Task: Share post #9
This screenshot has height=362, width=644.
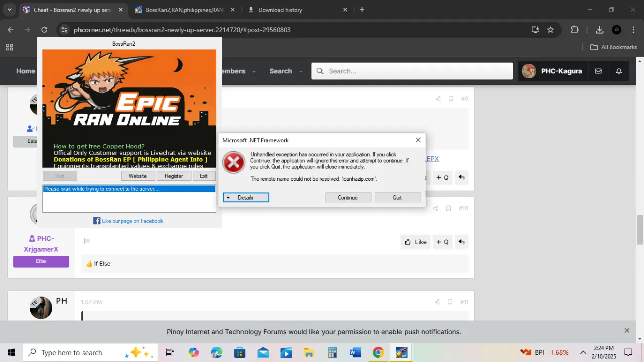Action: pyautogui.click(x=438, y=99)
